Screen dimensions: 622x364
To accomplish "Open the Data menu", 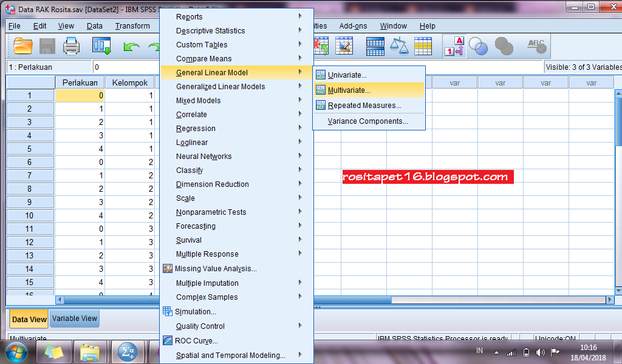I will coord(94,25).
